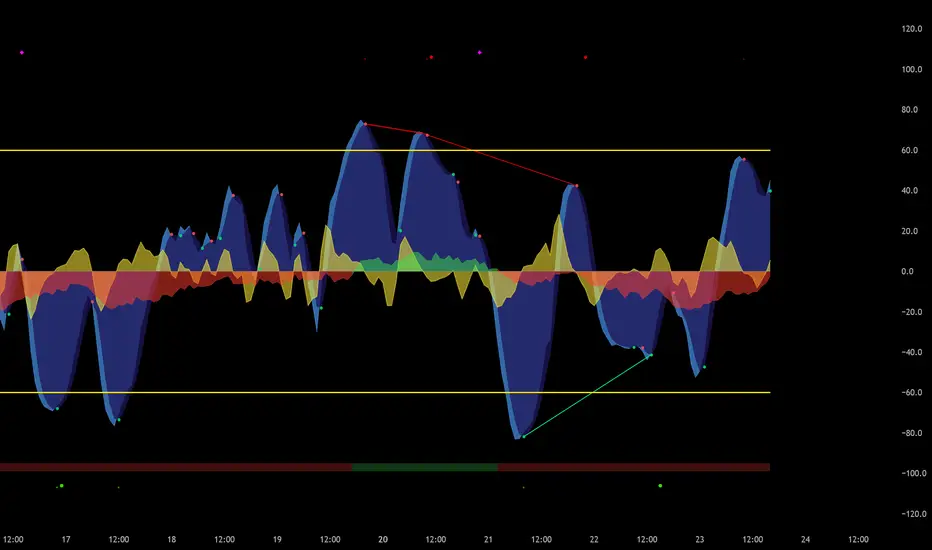Click the bright green dot at bottom left
Viewport: 932px width, 550px height.
coord(61,486)
